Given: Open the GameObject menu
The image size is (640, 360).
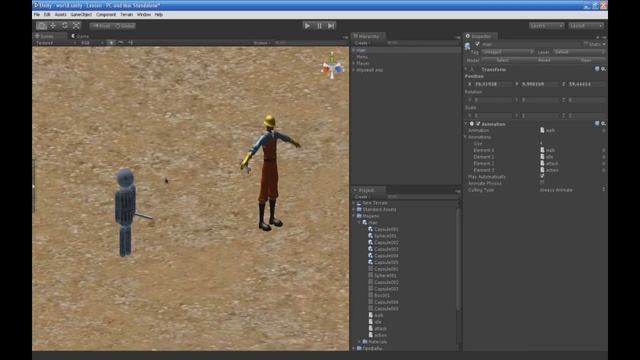Looking at the screenshot, I should point(81,14).
